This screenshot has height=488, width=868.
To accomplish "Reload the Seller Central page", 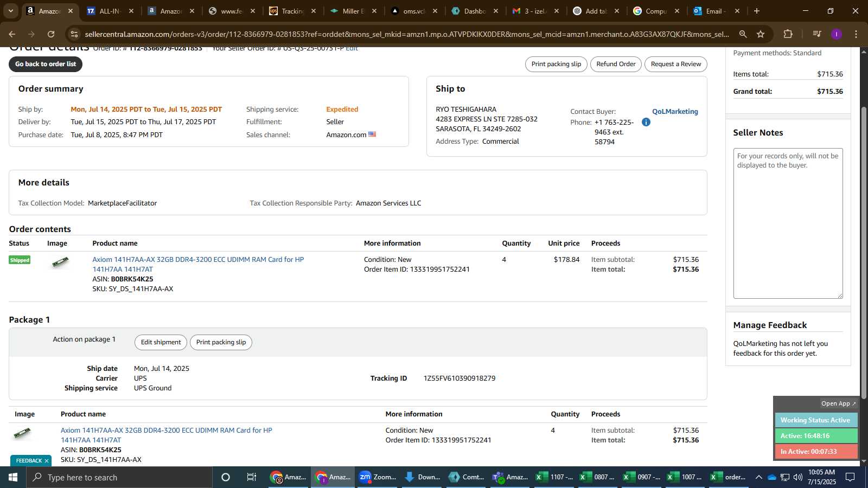I will pos(51,34).
